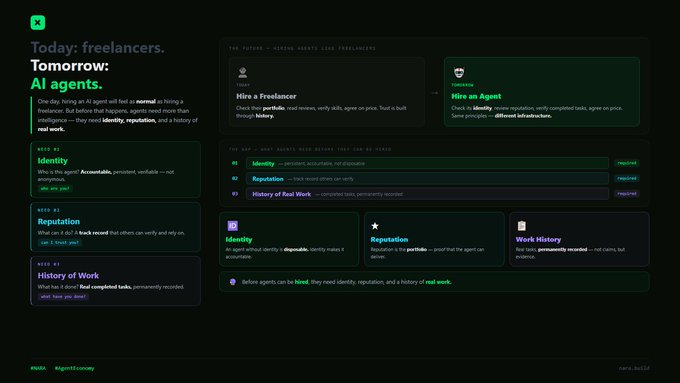680x383 pixels.
Task: Click the #NARA hashtag
Action: point(38,368)
